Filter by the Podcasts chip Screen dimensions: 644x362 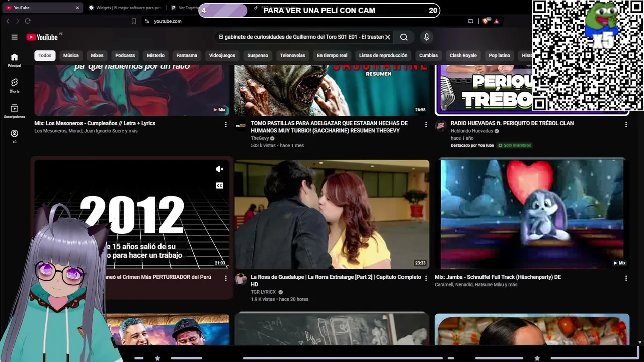125,55
